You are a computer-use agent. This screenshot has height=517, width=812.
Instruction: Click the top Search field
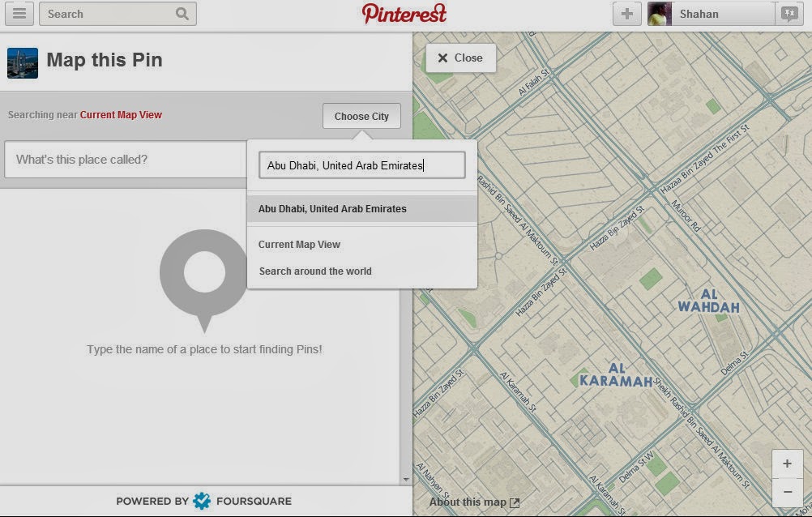pyautogui.click(x=118, y=14)
